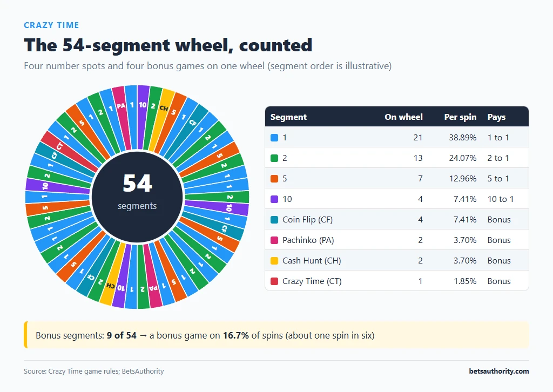Click the 38.89% per spin value
Viewport: 553px width, 392px height.
tap(463, 138)
